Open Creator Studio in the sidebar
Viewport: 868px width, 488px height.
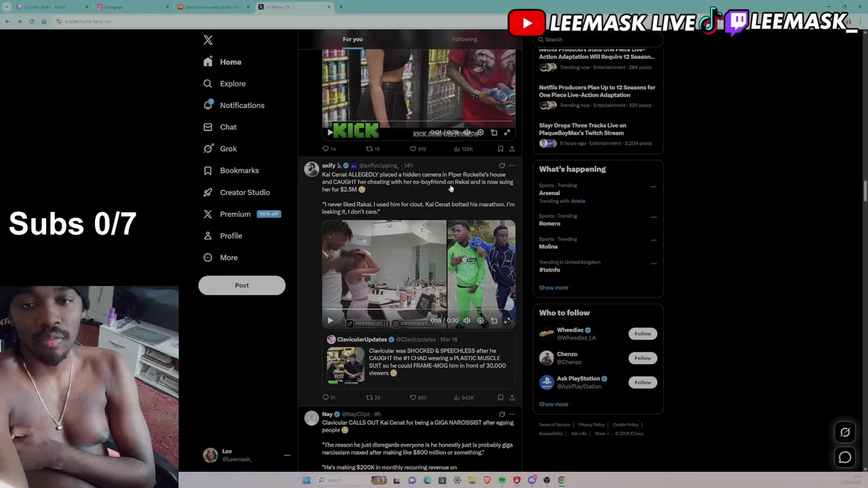pyautogui.click(x=237, y=192)
